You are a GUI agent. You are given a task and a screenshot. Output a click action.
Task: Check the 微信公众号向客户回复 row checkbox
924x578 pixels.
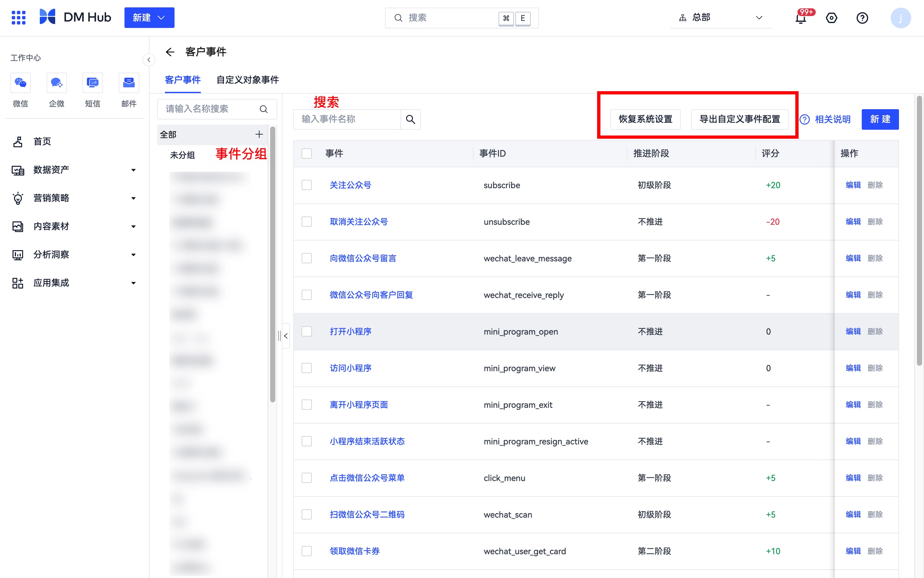coord(307,295)
